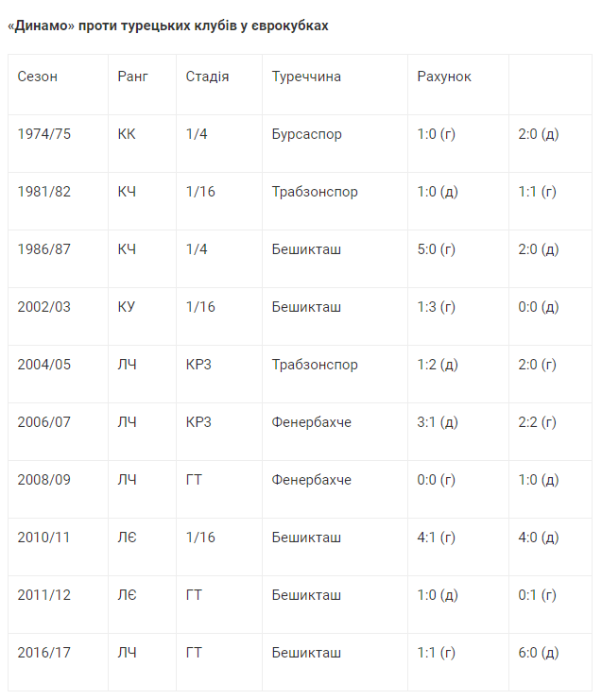Image resolution: width=602 pixels, height=700 pixels.
Task: Click the 4:1 (г) score cell
Action: tap(436, 538)
